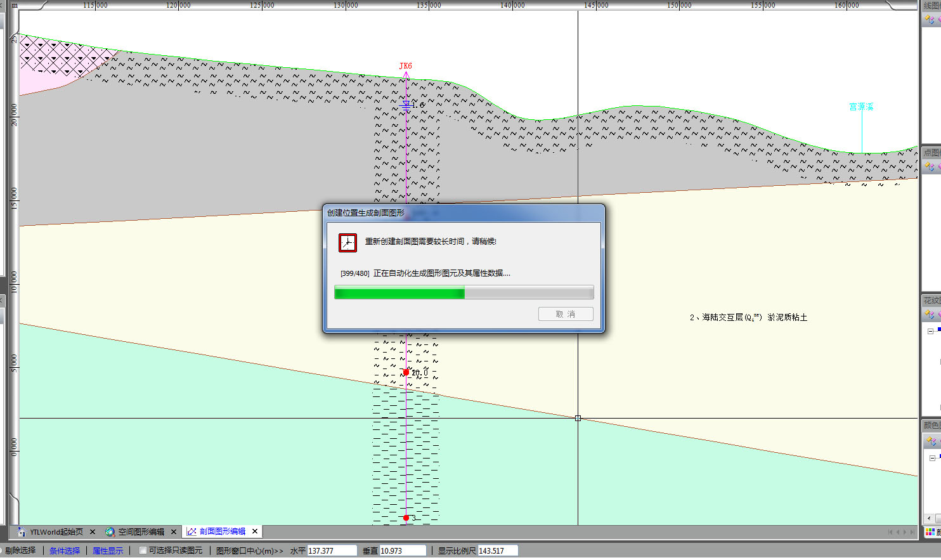Screen dimensions: 941x560
Task: Click the 135 000 tick on horizontal ruler
Action: coord(429,5)
